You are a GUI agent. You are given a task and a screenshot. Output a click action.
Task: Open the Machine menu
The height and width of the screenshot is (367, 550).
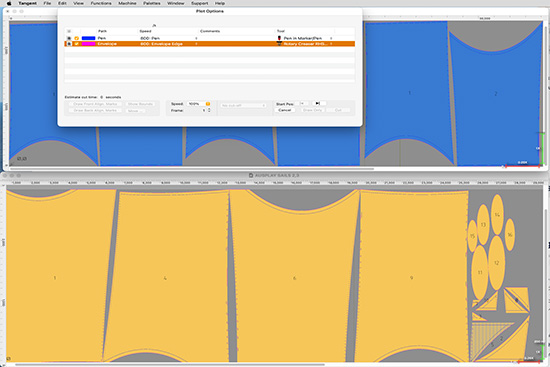point(127,3)
